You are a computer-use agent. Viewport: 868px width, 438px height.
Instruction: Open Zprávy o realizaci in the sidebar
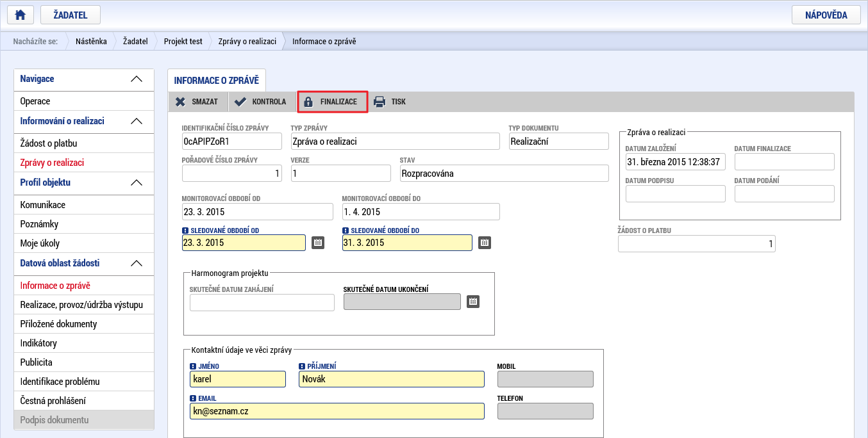click(84, 163)
